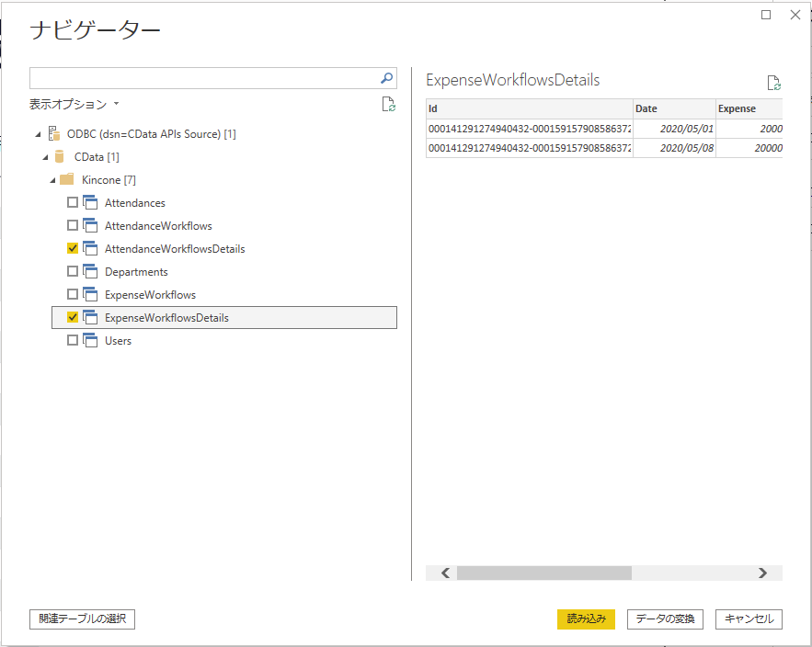
Task: Click the Id cell in 2020/05/01 row
Action: coord(530,129)
